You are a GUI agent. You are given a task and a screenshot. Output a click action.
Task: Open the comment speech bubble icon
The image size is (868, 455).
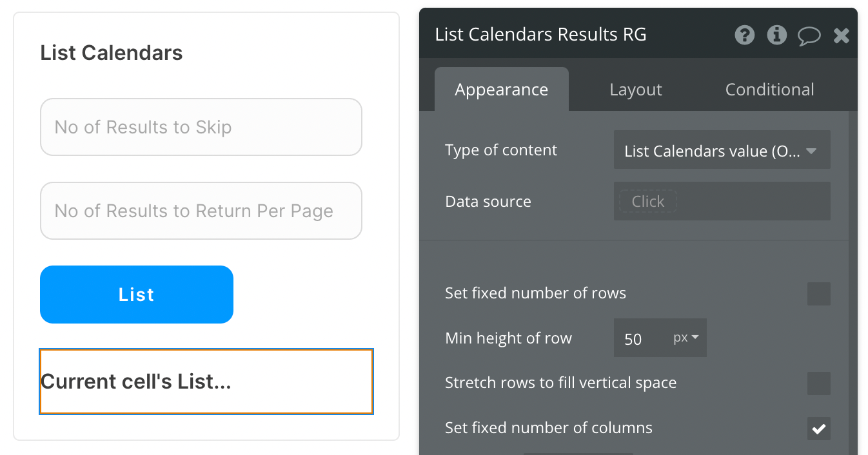point(809,35)
